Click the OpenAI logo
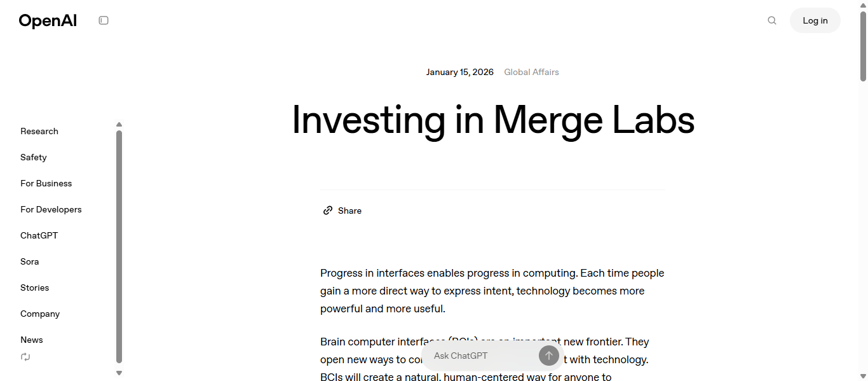868x381 pixels. coord(48,20)
